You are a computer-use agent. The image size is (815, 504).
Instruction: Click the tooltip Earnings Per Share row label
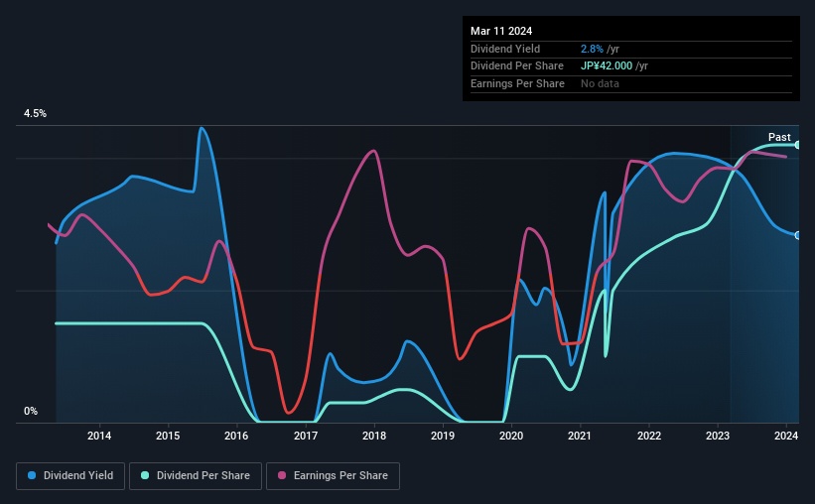(518, 83)
